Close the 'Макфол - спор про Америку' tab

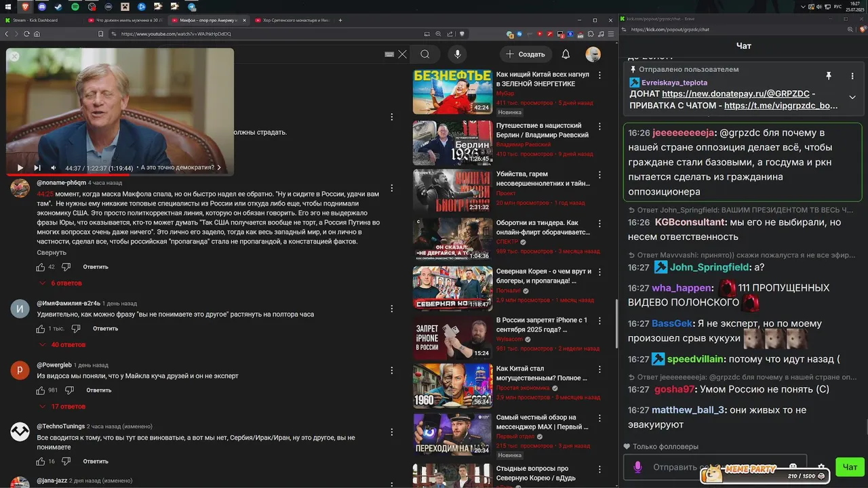coord(244,20)
